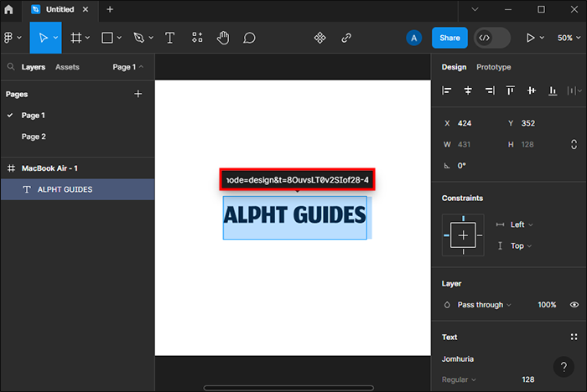Switch to the Prototype tab

[493, 67]
